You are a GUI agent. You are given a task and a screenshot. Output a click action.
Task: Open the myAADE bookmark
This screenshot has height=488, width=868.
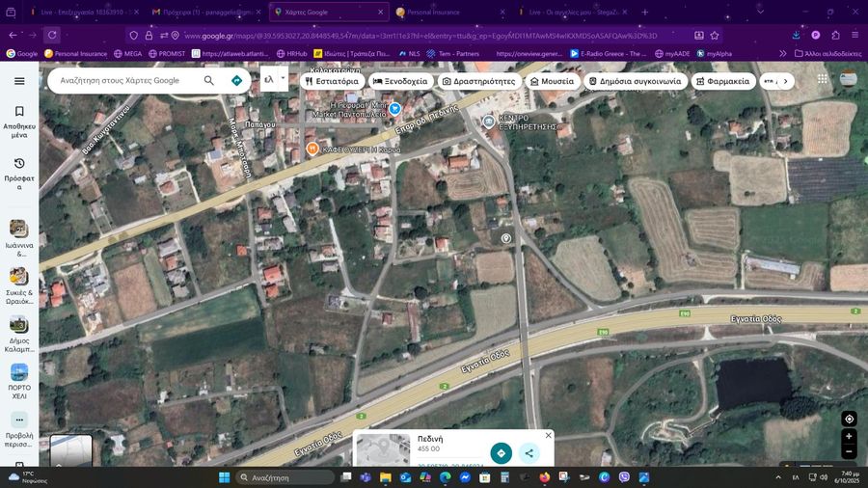click(671, 54)
